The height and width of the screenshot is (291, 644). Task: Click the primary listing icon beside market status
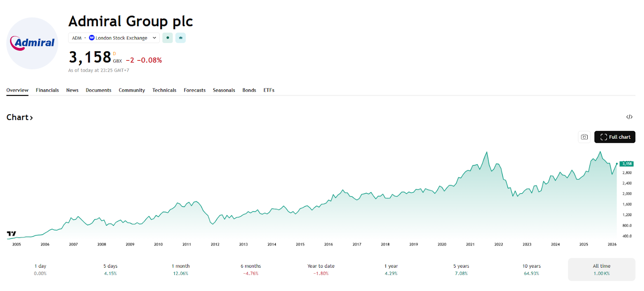(180, 38)
